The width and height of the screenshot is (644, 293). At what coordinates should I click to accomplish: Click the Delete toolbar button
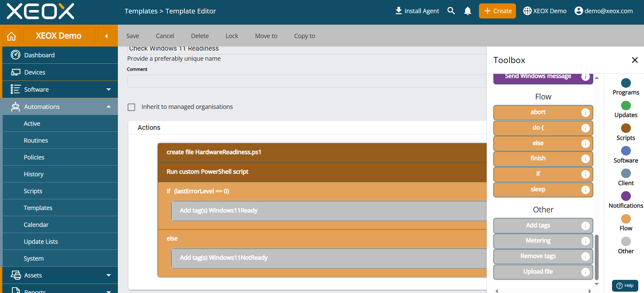[200, 36]
